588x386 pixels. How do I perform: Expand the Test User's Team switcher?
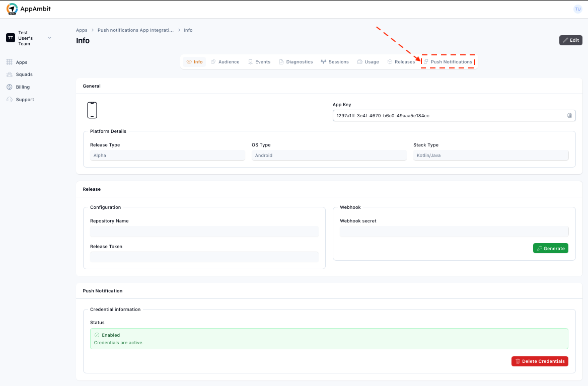[x=49, y=37]
